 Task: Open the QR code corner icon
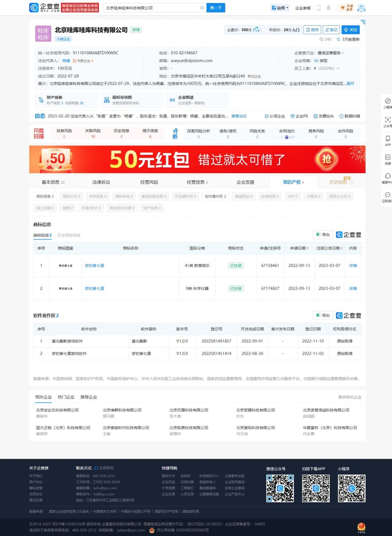363,22
